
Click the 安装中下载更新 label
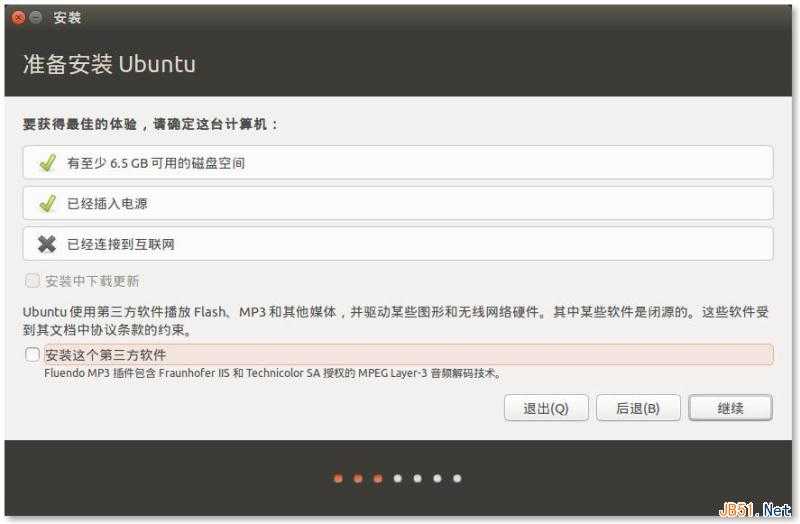(x=92, y=281)
